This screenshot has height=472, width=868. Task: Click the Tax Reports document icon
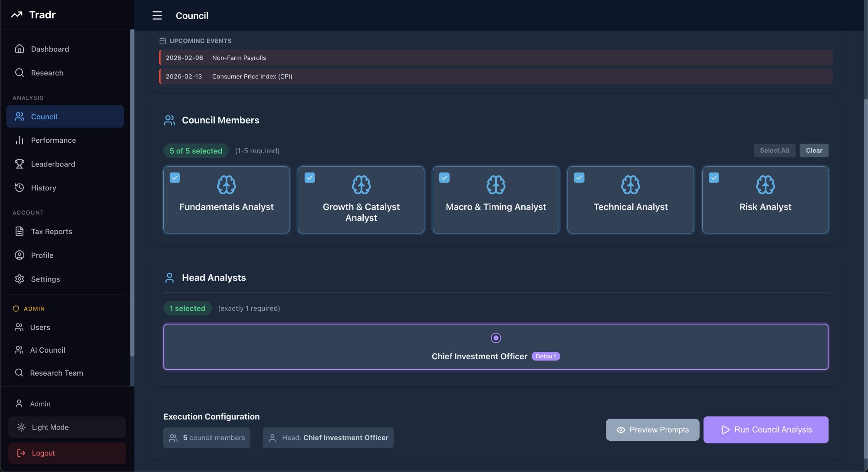click(20, 231)
